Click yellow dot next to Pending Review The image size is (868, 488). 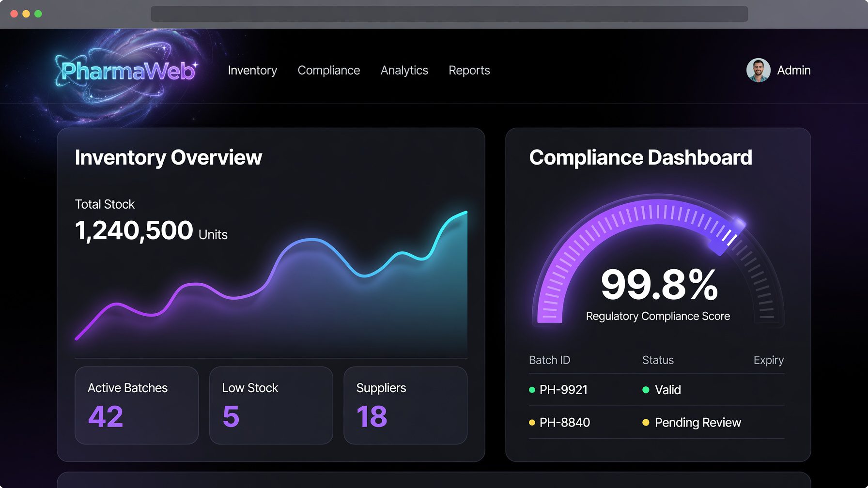click(x=646, y=423)
